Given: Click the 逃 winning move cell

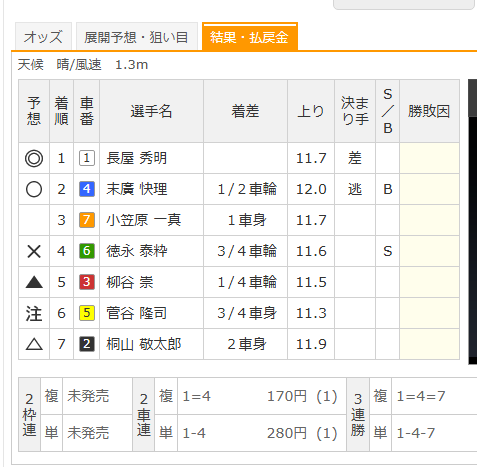Looking at the screenshot, I should click(x=355, y=189).
